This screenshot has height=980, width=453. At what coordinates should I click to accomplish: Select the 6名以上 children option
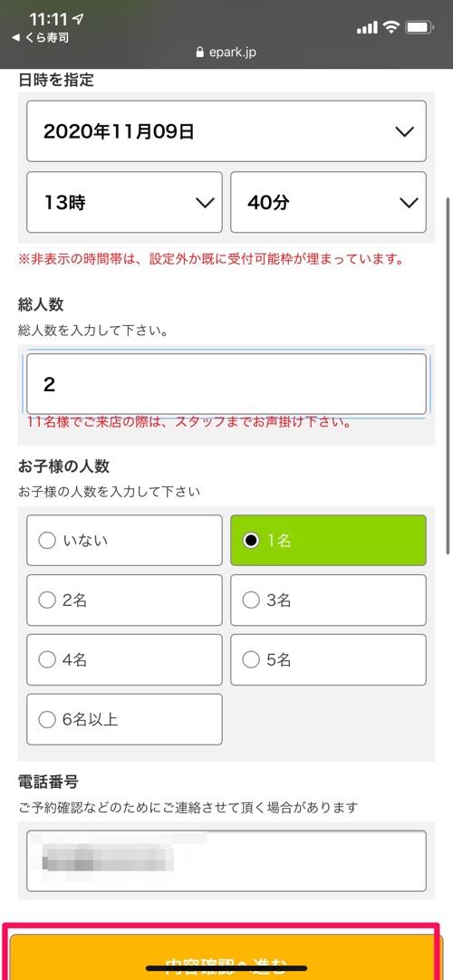(124, 719)
